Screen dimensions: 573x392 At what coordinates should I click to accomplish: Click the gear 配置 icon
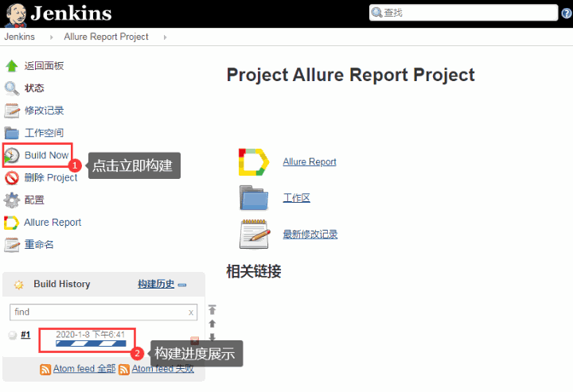pyautogui.click(x=12, y=200)
